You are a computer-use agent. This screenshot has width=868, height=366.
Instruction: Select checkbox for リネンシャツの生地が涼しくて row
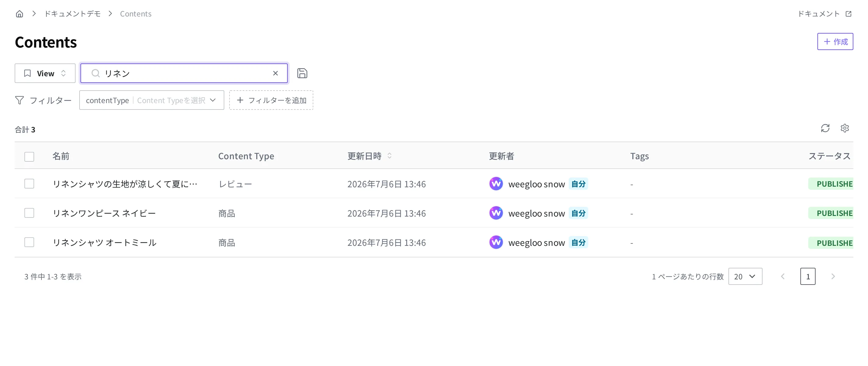click(29, 184)
